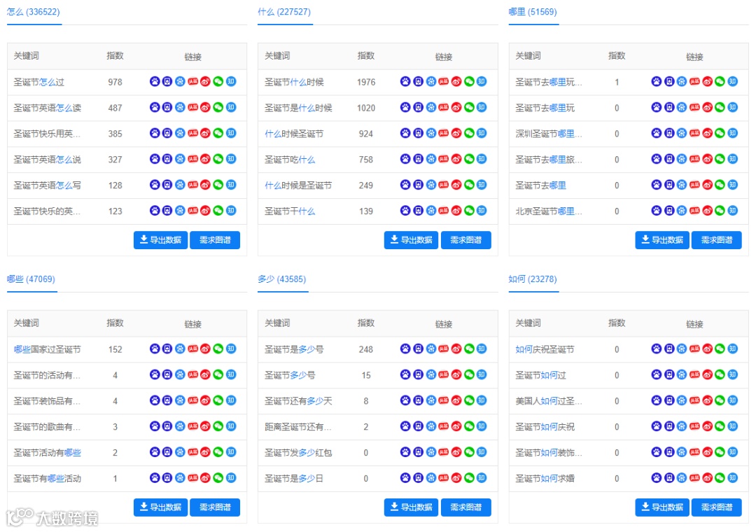Image resolution: width=756 pixels, height=532 pixels.
Task: Open 需求图谱 in the 什么 panel
Action: coord(466,239)
